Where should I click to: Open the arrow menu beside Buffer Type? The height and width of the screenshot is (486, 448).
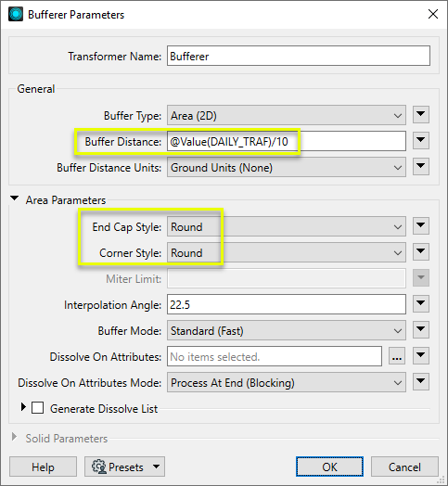[421, 115]
